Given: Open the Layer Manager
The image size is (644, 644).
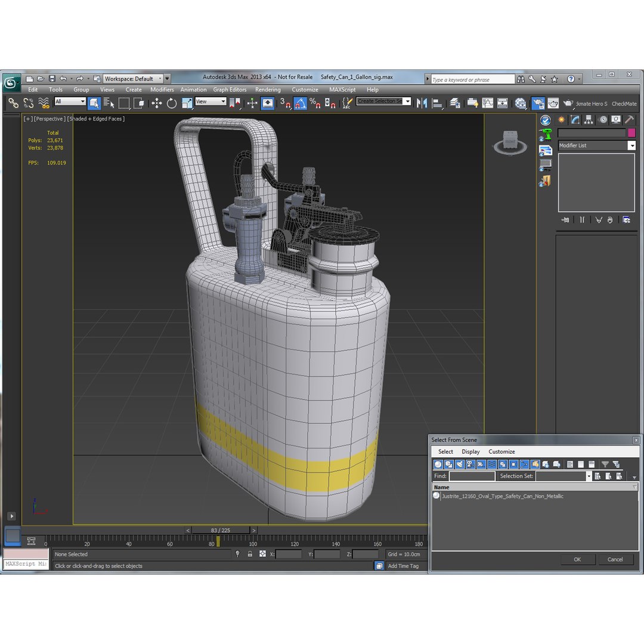Looking at the screenshot, I should 454,103.
